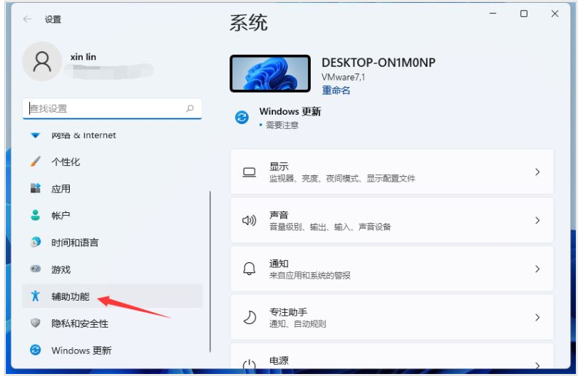Click the Accounts person icon
Viewport: 588px width, 379px height.
tap(36, 215)
